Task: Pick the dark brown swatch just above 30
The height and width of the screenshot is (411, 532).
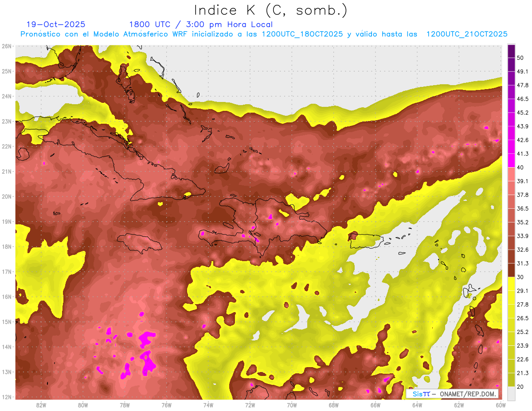Action: click(x=511, y=270)
